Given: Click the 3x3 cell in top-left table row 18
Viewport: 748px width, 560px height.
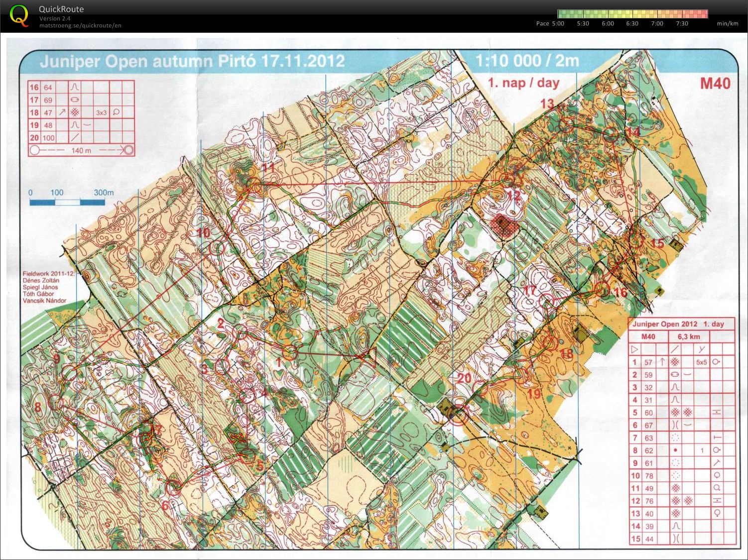Looking at the screenshot, I should click(101, 113).
